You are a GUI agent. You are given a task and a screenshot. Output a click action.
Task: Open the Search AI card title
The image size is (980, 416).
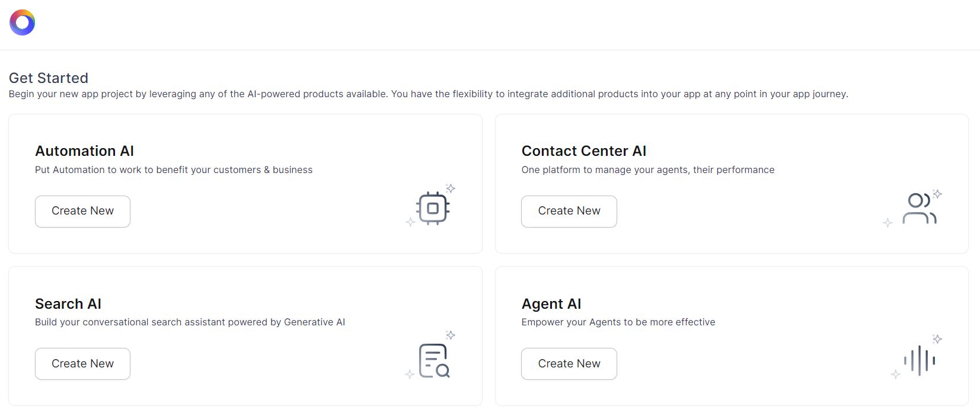(68, 304)
